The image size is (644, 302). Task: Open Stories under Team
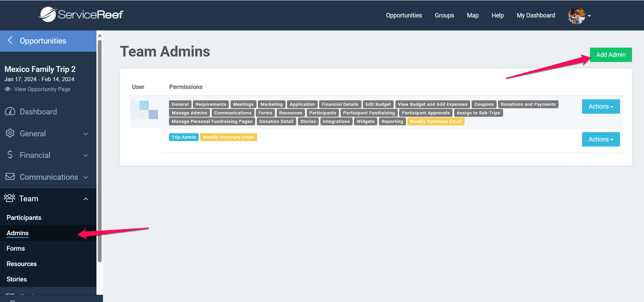17,279
